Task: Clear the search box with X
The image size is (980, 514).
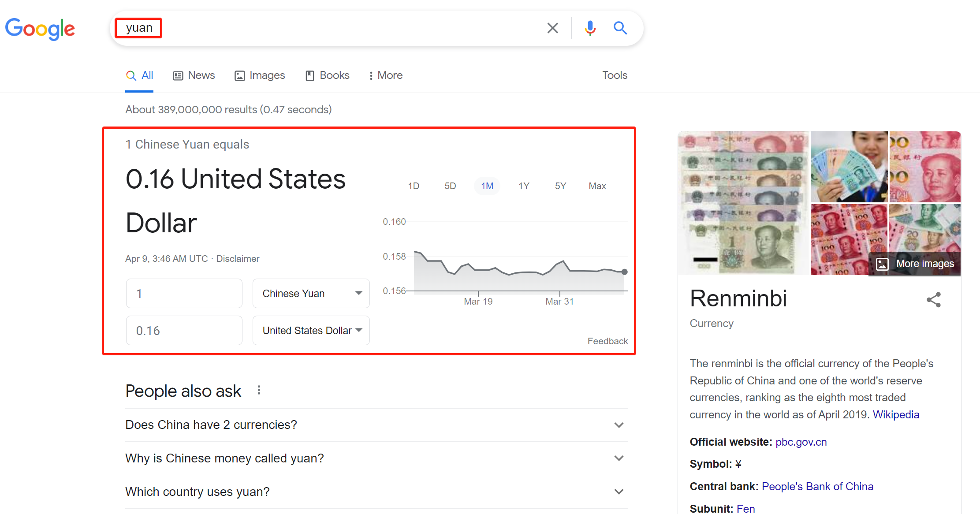Action: [x=552, y=28]
